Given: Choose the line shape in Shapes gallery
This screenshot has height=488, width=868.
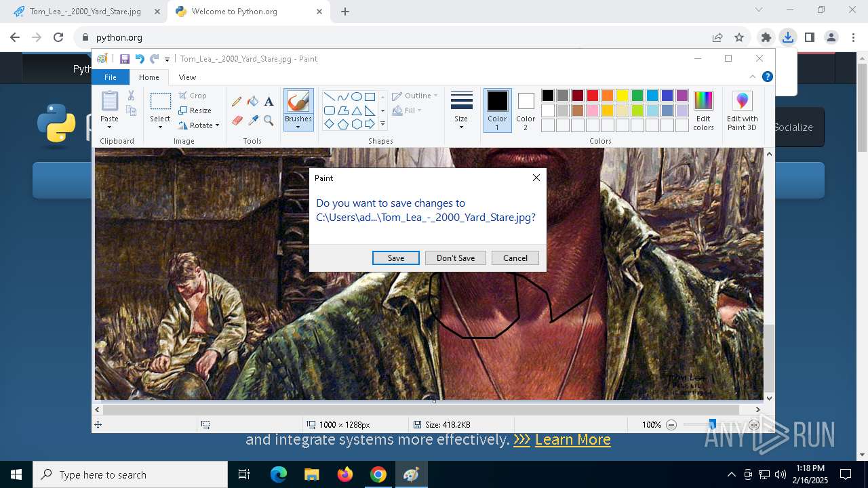Looking at the screenshot, I should tap(329, 97).
